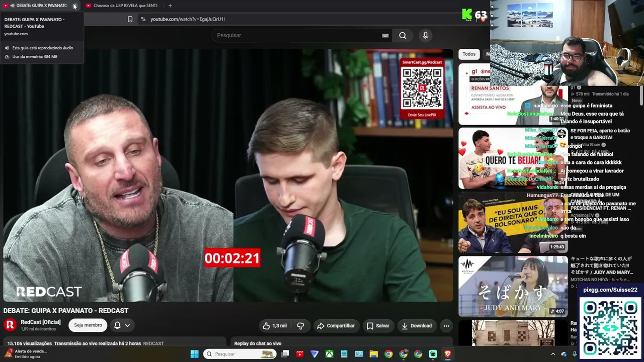This screenshot has height=362, width=644.
Task: Open the RedCast channel avatar
Action: [x=10, y=325]
